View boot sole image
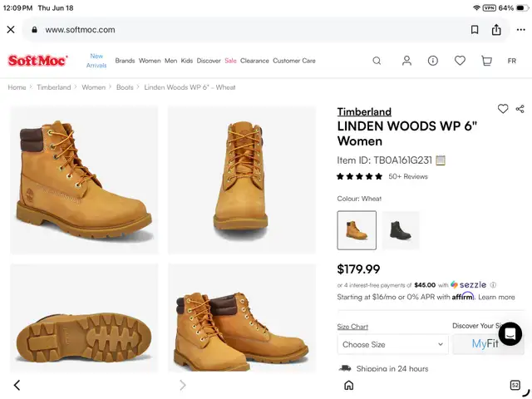The width and height of the screenshot is (532, 399). (84, 318)
